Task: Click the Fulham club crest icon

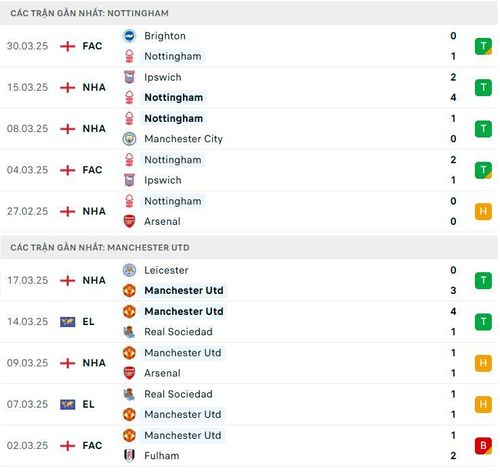Action: [129, 455]
